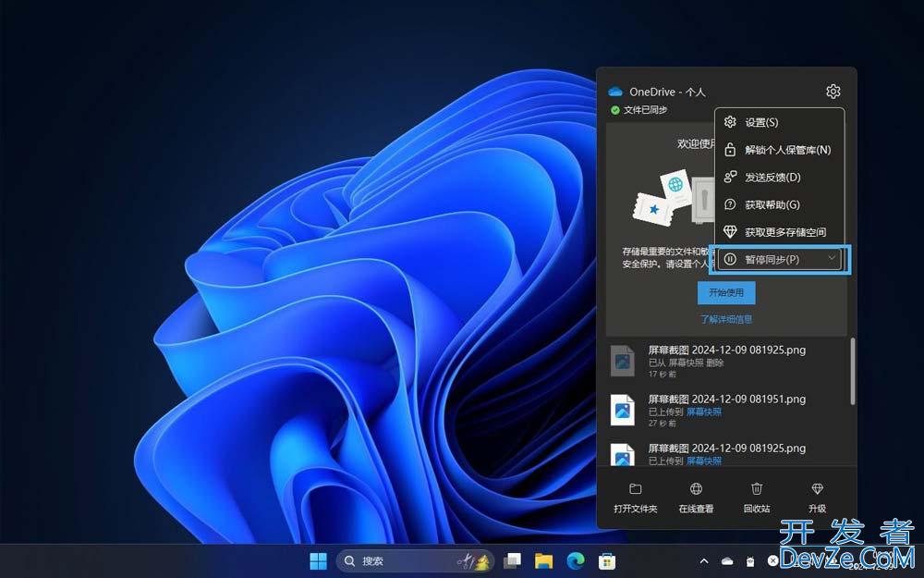Select 发送反馈(D) menu item
Viewport: 924px width, 578px height.
(x=779, y=177)
